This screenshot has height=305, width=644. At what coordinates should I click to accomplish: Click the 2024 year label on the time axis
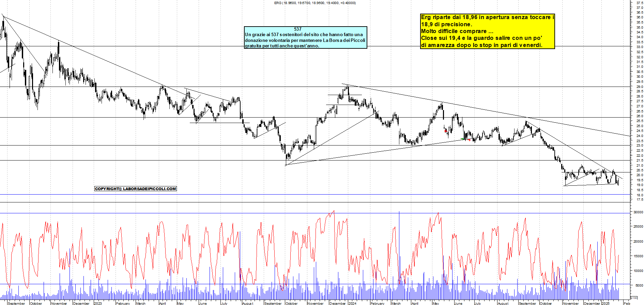coord(352,303)
